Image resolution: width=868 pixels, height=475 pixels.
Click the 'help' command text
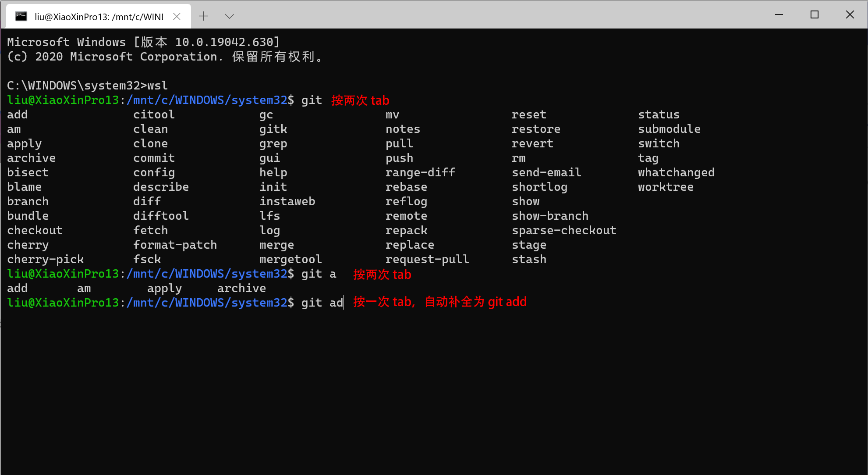[273, 172]
